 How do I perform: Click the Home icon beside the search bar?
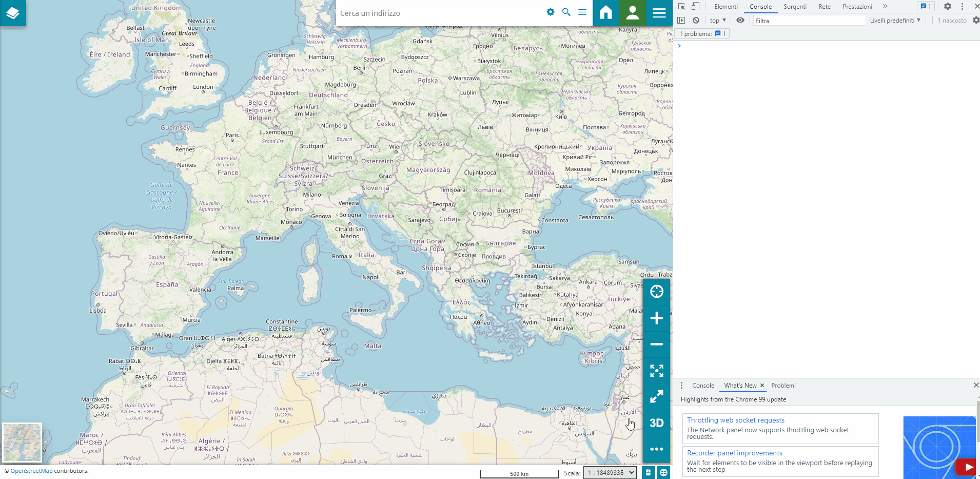click(605, 12)
